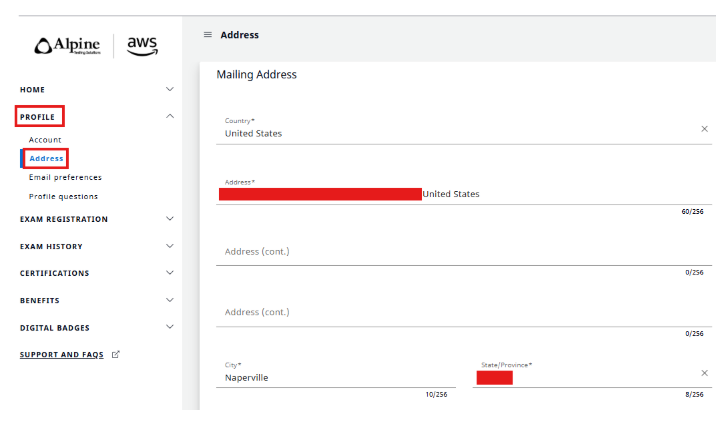Screen dimensions: 716x423
Task: Select HOME in the sidebar
Action: (x=32, y=90)
